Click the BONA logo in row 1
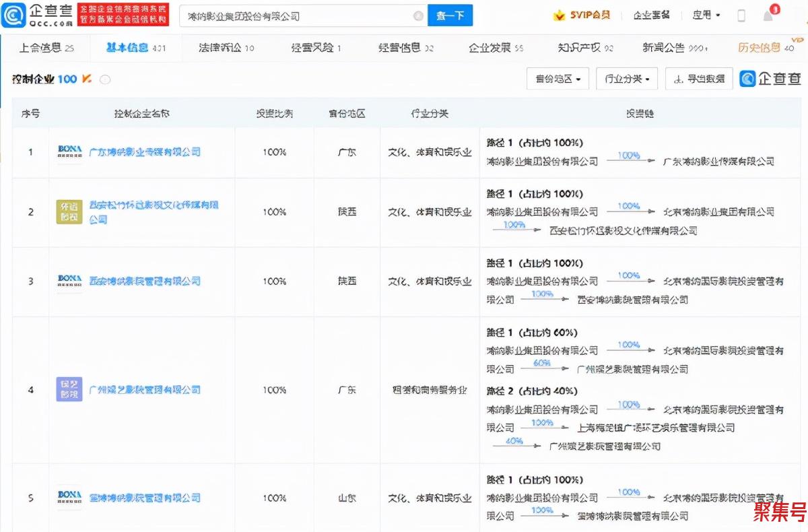Viewport: 808px width, 532px height. (x=69, y=152)
